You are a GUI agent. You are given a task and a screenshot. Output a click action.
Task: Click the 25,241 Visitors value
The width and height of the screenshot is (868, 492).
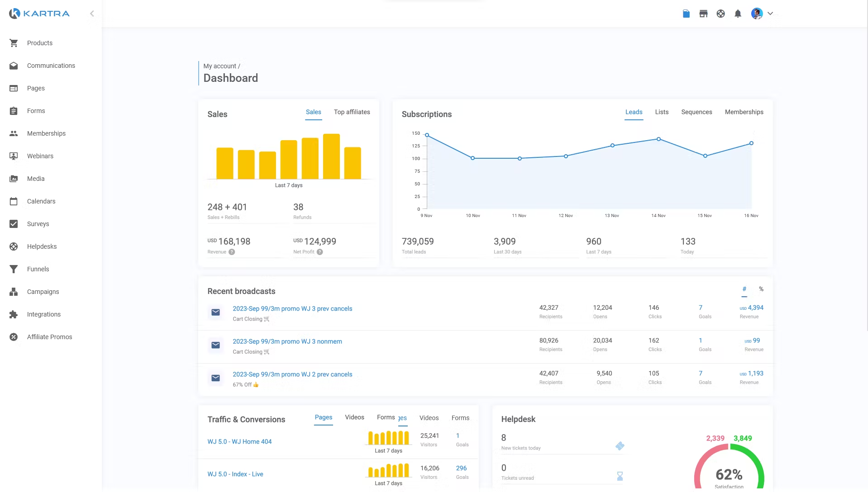(x=429, y=436)
